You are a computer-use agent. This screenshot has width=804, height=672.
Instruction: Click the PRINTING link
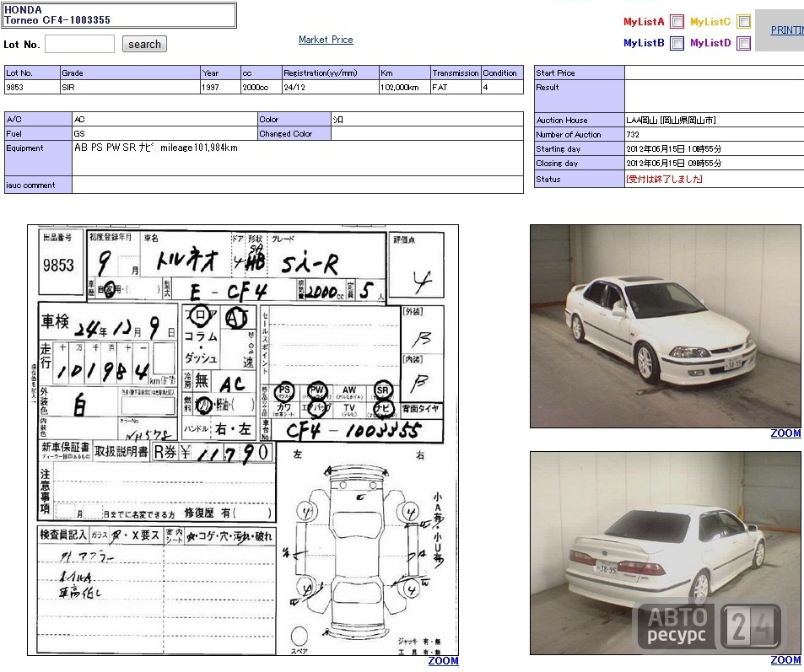coord(787,30)
